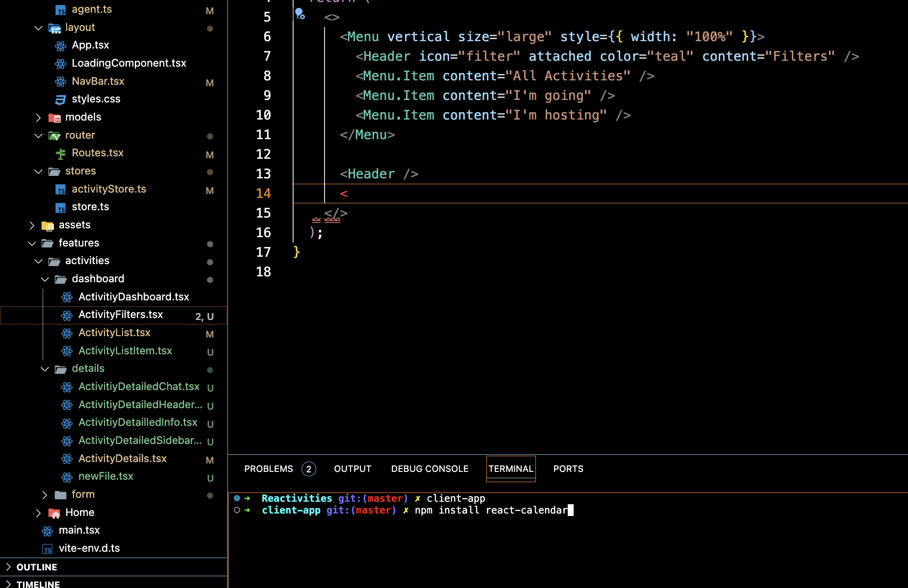Expand the form folder chevron
The width and height of the screenshot is (908, 588).
click(45, 495)
